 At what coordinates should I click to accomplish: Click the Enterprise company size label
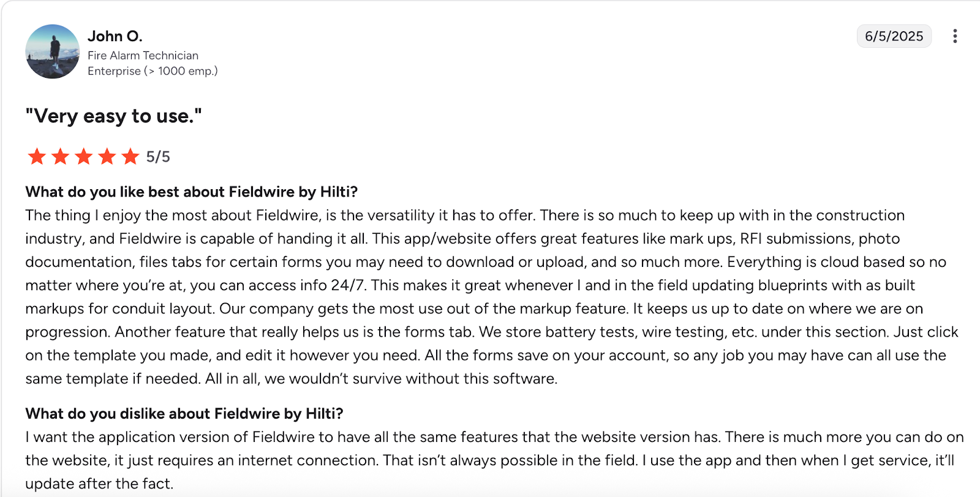tap(152, 70)
